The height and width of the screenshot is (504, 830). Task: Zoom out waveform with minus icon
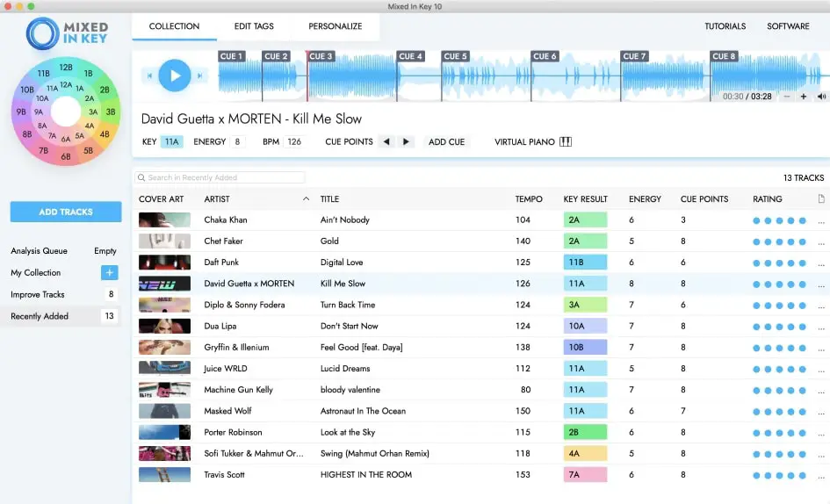coord(787,97)
